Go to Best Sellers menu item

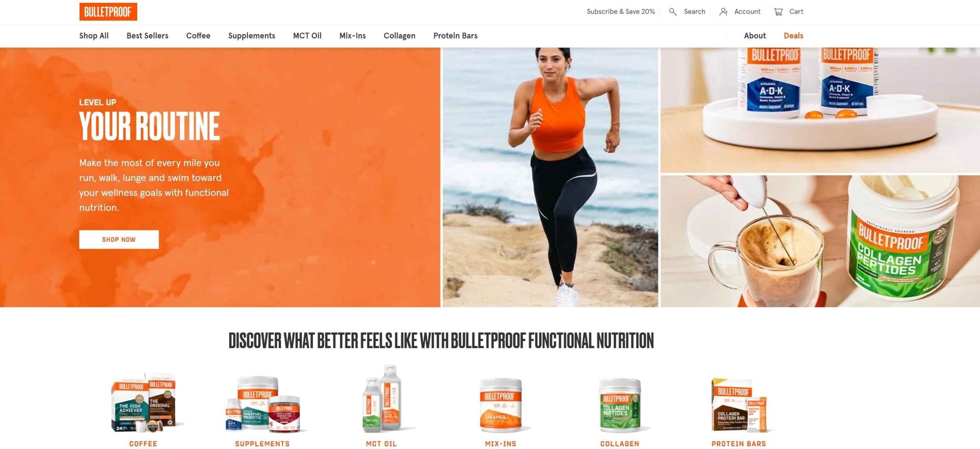click(x=147, y=36)
